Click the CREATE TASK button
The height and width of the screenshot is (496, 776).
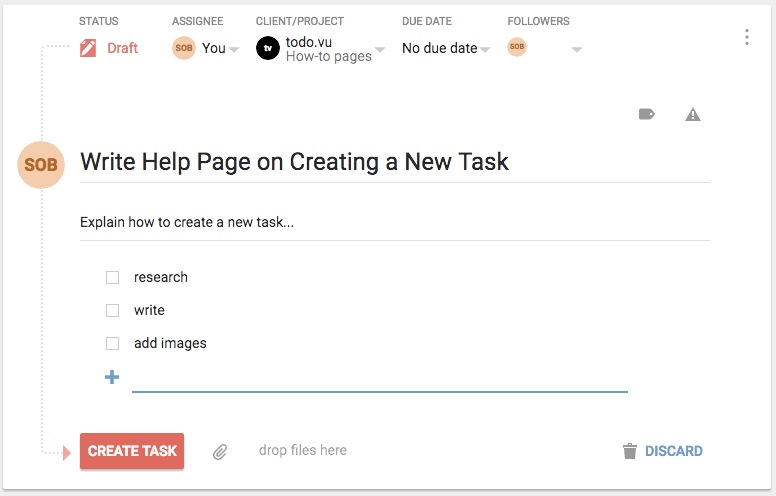[132, 451]
